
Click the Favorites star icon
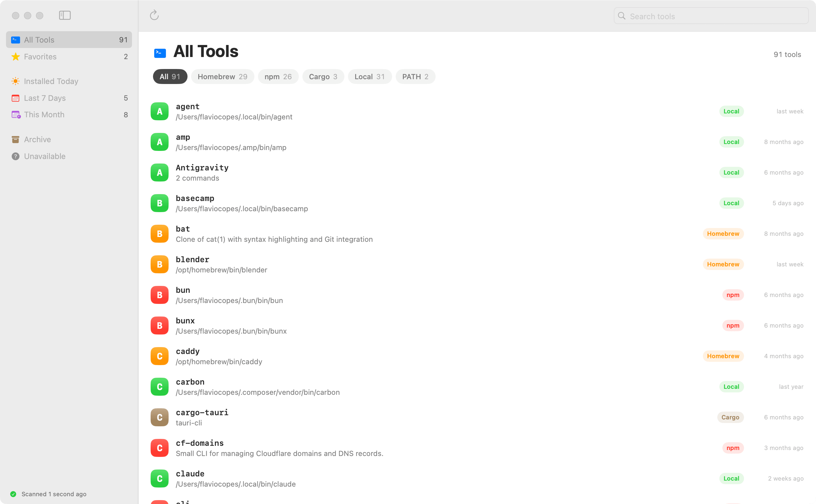click(15, 57)
